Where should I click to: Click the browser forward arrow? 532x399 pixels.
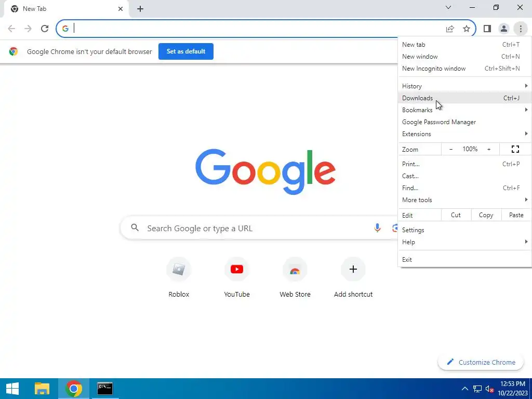[28, 29]
